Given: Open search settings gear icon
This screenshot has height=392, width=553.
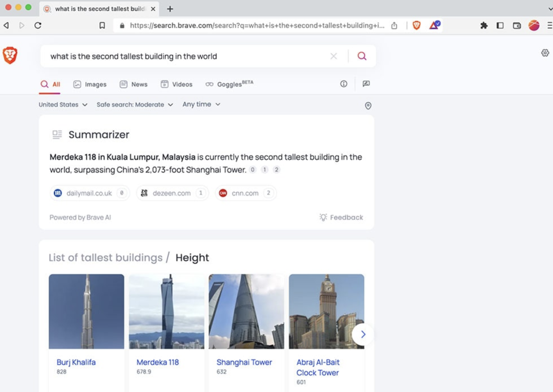Looking at the screenshot, I should pyautogui.click(x=545, y=53).
